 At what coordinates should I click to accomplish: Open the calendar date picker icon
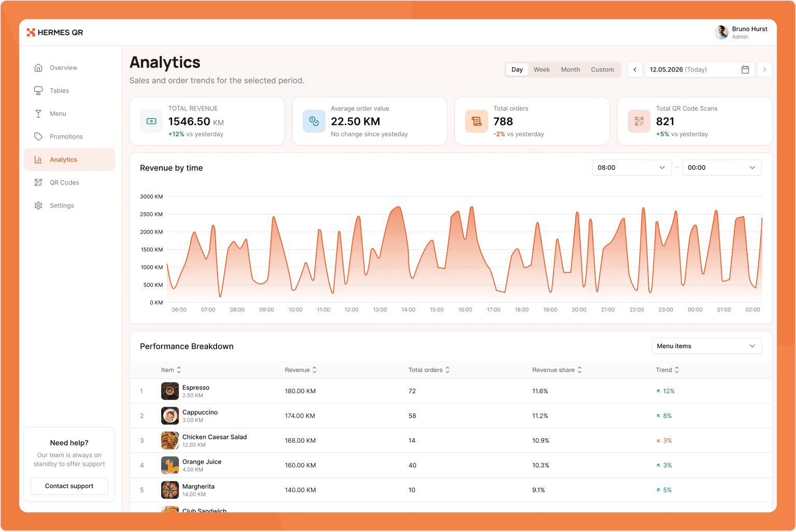click(x=745, y=69)
